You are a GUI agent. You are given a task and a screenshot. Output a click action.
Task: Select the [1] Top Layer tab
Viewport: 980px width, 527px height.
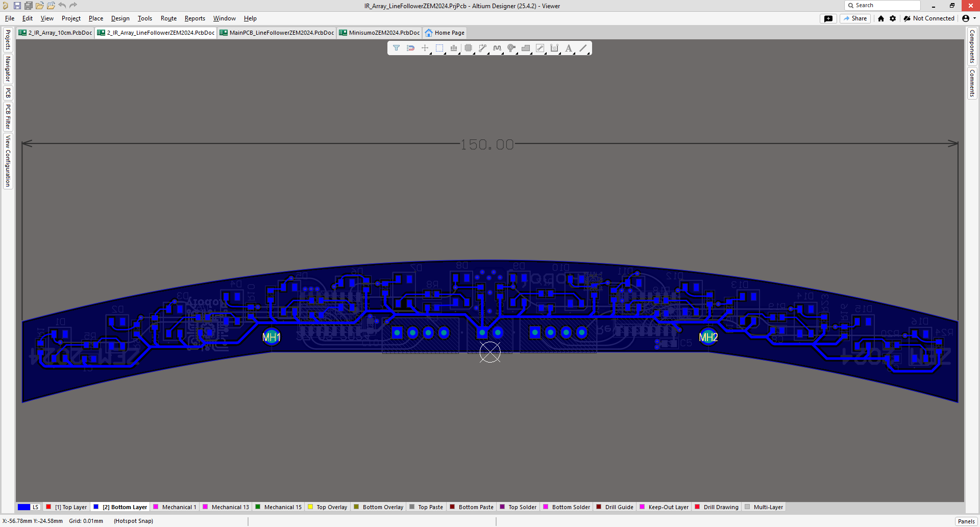[x=67, y=507]
